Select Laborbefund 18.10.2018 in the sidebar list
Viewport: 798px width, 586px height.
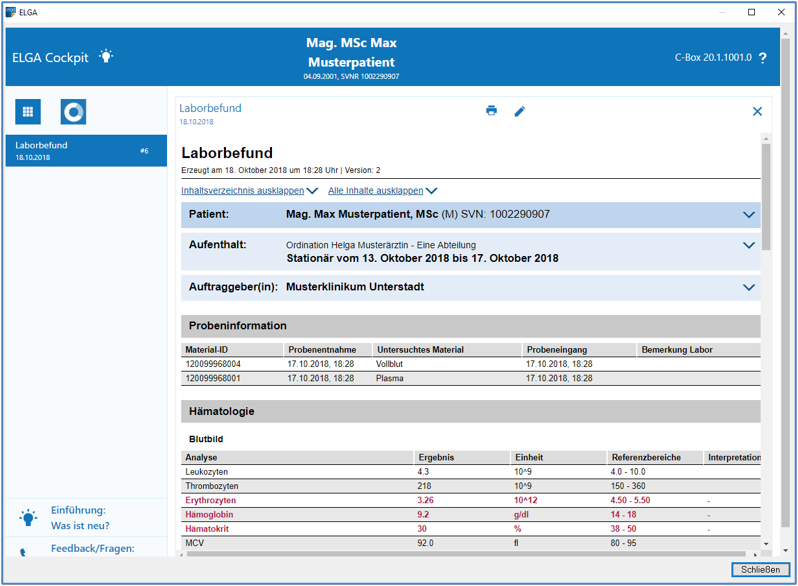click(86, 151)
